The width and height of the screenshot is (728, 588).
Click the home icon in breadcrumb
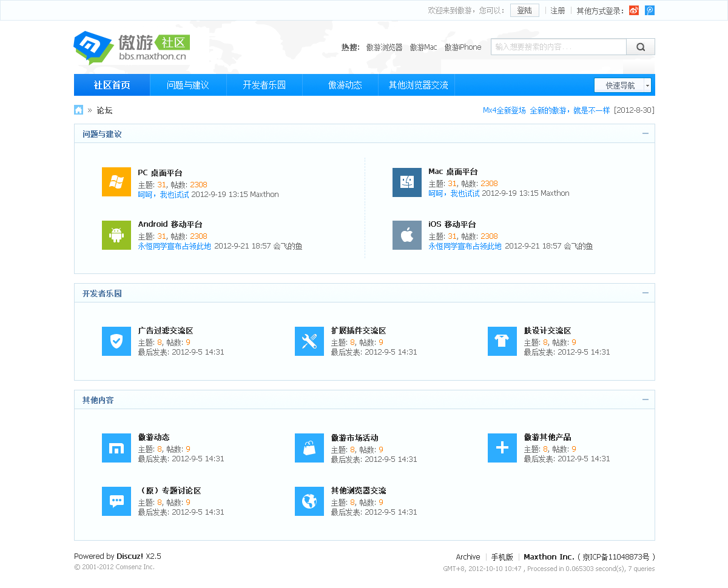[x=79, y=110]
